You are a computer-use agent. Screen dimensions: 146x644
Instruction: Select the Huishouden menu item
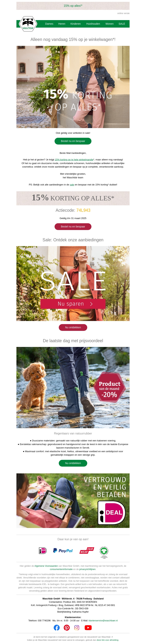93,24
